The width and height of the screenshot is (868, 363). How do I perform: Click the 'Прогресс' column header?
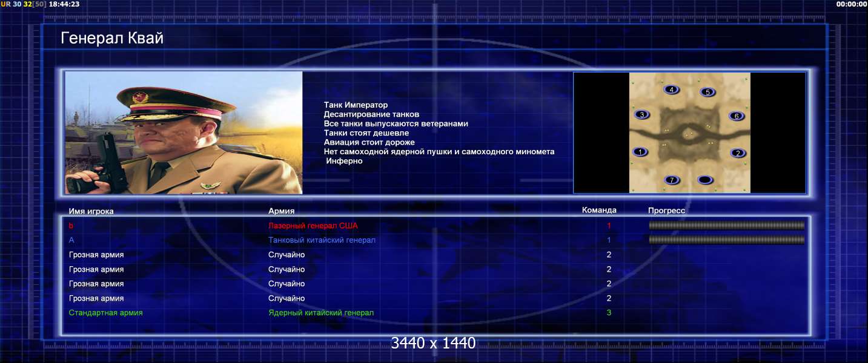[x=666, y=211]
